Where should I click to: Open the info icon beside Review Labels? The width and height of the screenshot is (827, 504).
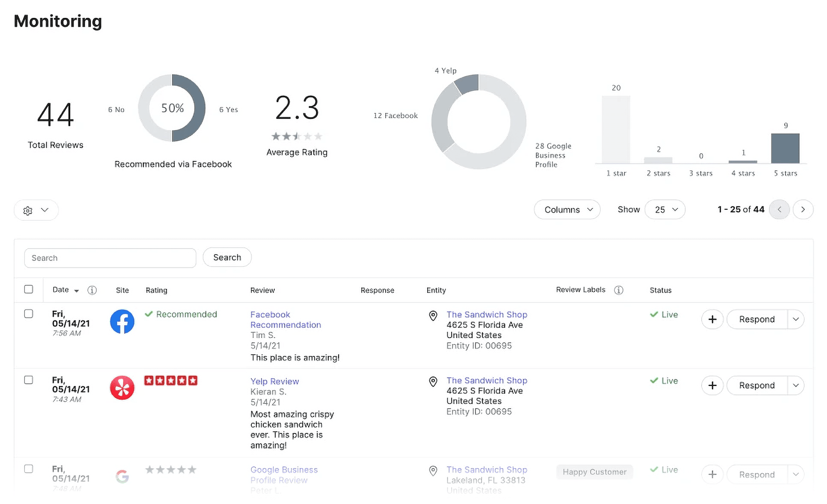(619, 290)
